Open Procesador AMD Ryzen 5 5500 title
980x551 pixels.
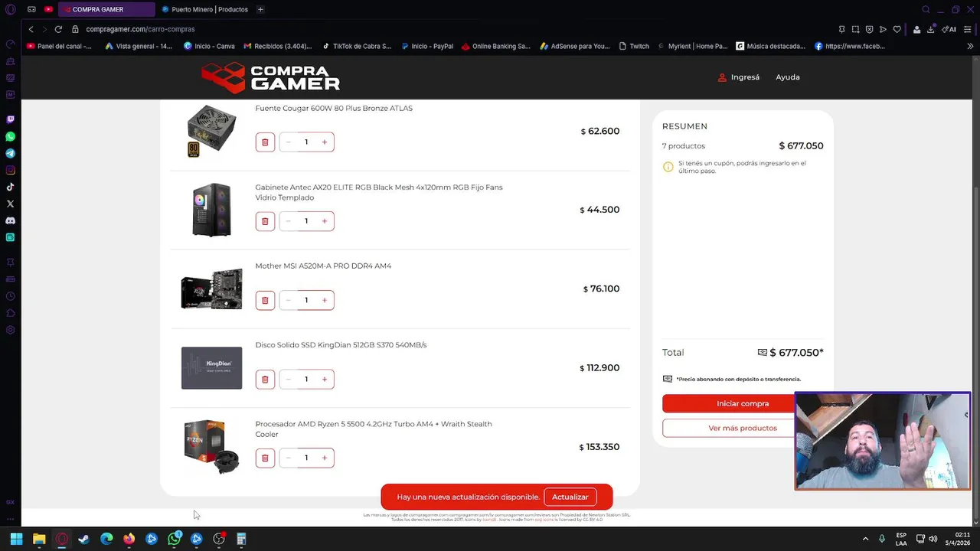point(374,429)
